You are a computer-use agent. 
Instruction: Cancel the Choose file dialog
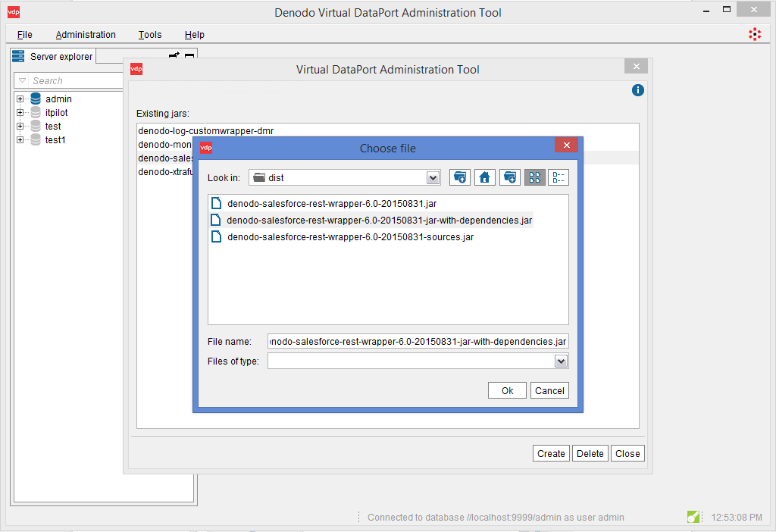click(x=549, y=390)
